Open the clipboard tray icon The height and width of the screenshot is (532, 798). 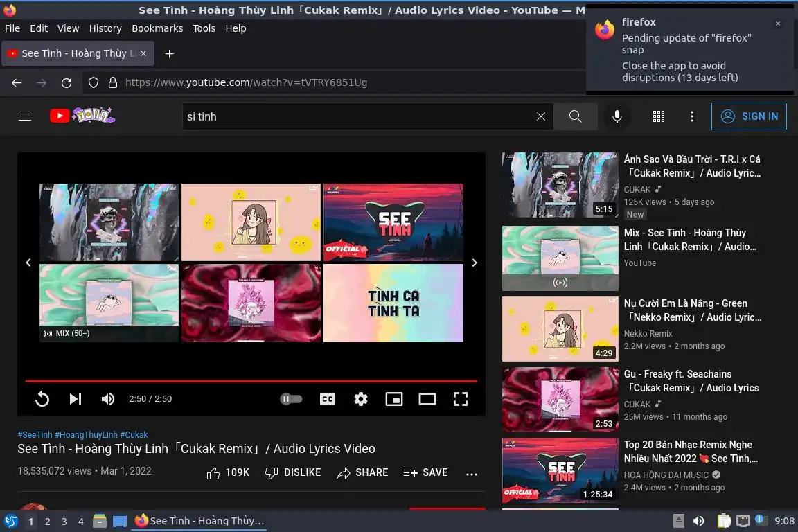tap(724, 521)
